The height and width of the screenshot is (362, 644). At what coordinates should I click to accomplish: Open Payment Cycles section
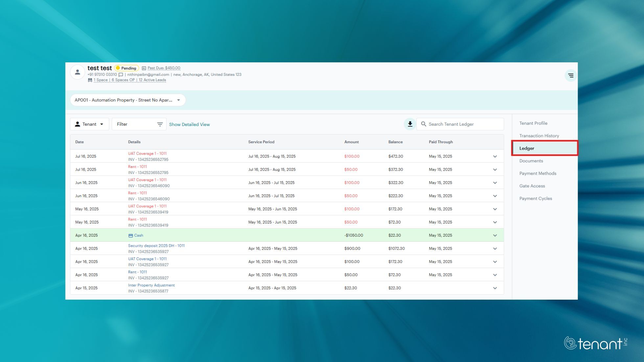[536, 199]
